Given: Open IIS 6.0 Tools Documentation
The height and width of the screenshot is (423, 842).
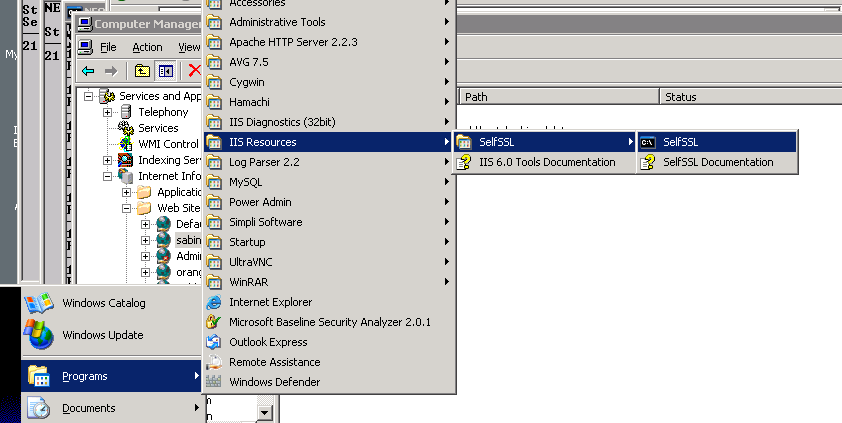Looking at the screenshot, I should tap(546, 162).
